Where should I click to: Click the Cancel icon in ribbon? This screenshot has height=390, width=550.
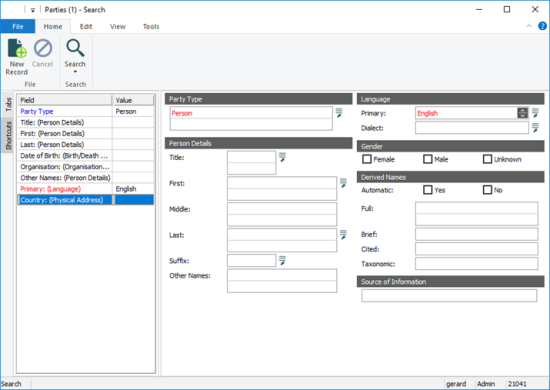43,48
